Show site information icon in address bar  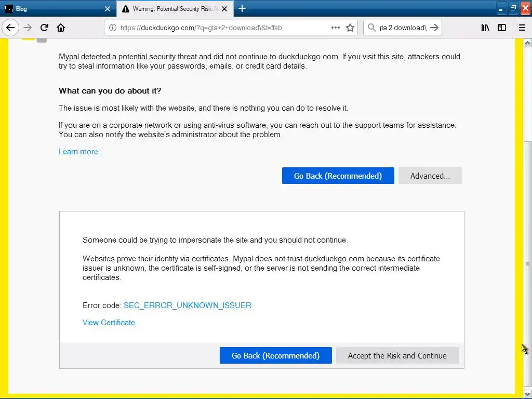(113, 28)
